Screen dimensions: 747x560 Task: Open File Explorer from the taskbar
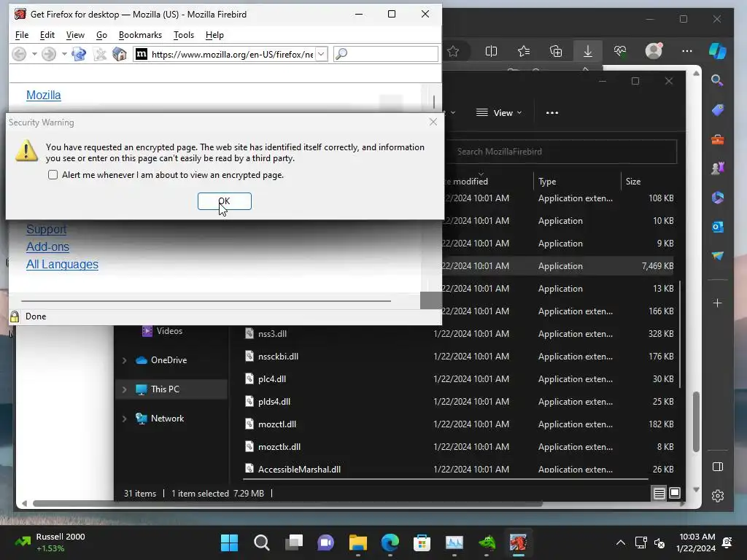coord(357,542)
